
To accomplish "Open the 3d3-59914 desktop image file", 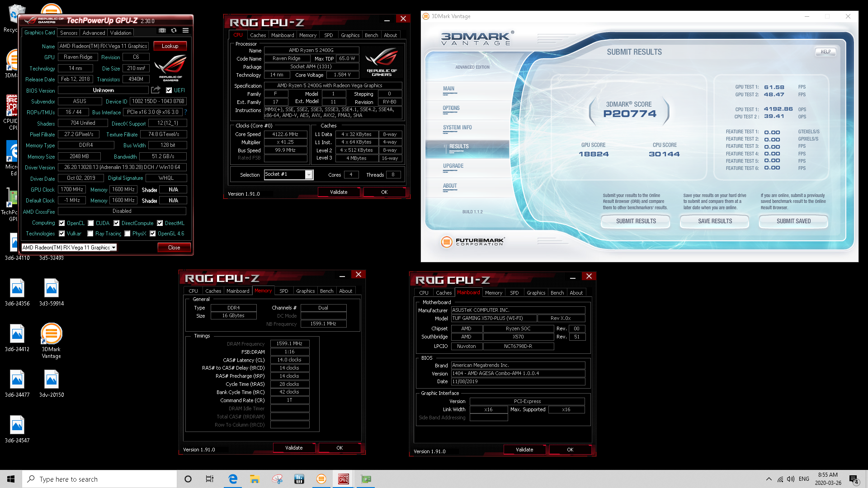I will 52,292.
